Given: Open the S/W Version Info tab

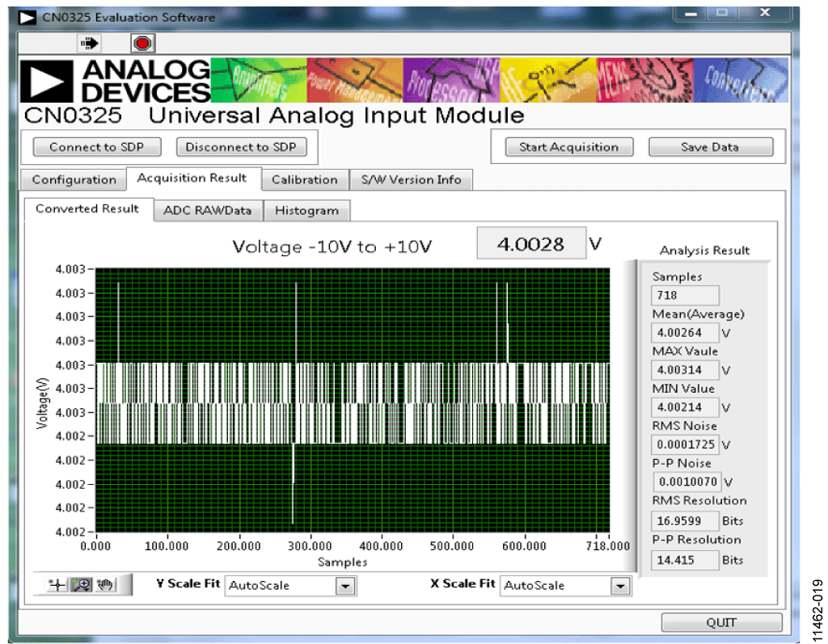Looking at the screenshot, I should click(411, 180).
